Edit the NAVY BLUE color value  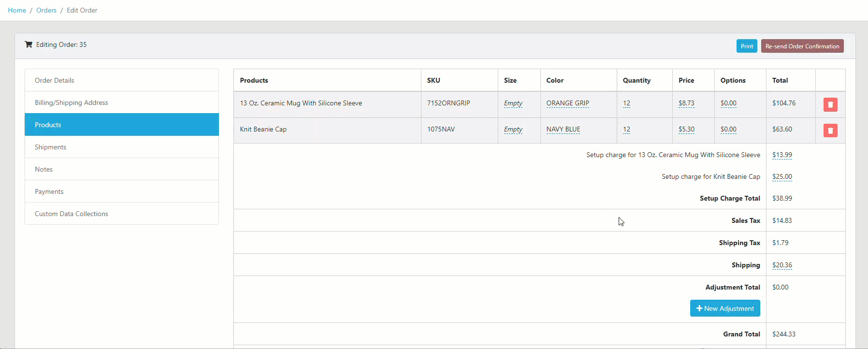[563, 129]
